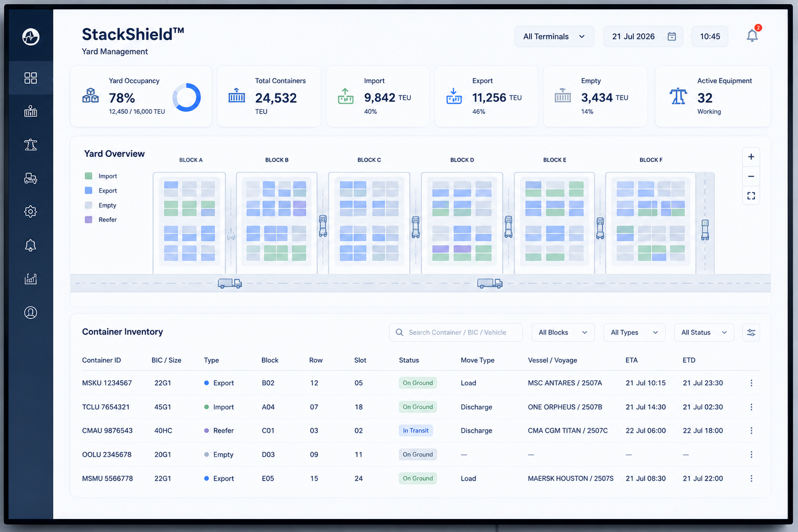Screen dimensions: 798x532
Task: Click the StackShield logo icon in sidebar
Action: pyautogui.click(x=31, y=37)
